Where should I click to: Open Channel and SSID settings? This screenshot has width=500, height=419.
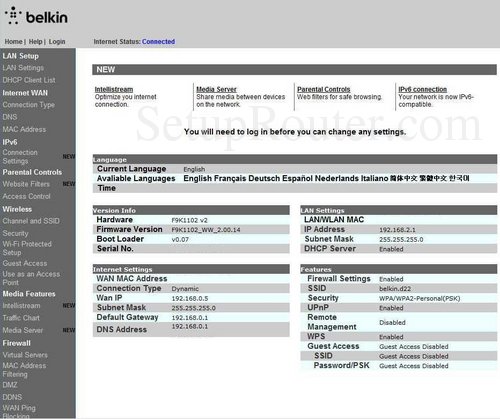[x=31, y=221]
